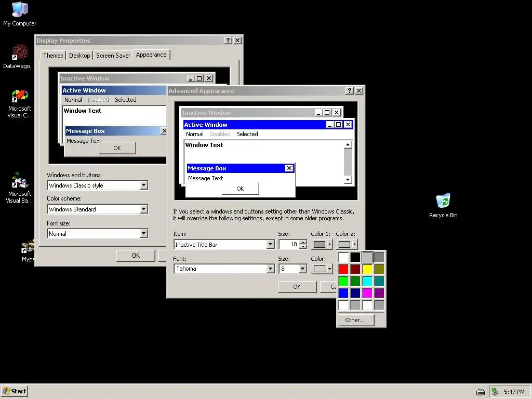Close the Advanced Appearance dialog
The image size is (532, 399).
[x=358, y=90]
